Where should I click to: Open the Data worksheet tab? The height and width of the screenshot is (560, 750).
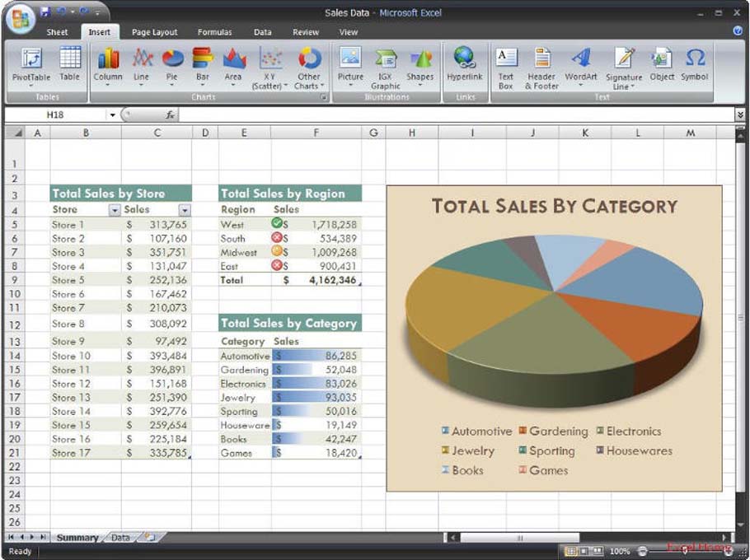[x=120, y=538]
